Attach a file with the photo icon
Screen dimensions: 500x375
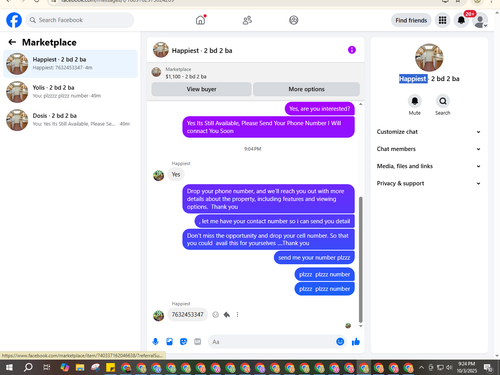169,341
